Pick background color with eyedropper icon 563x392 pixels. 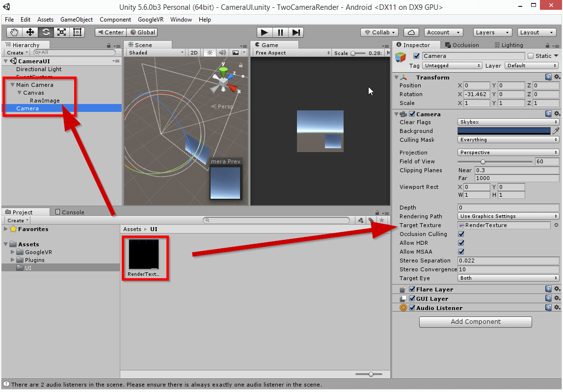pos(556,131)
